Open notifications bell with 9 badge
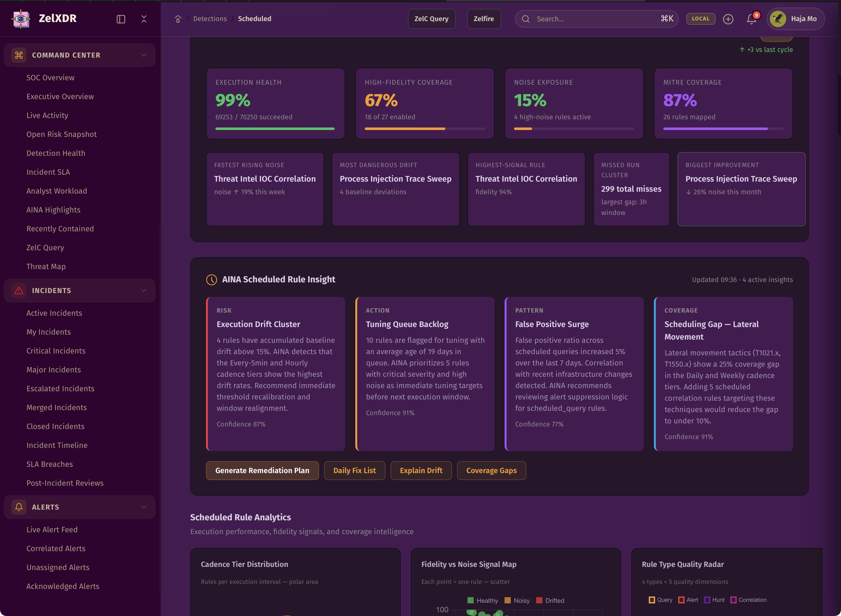841x616 pixels. click(x=751, y=19)
